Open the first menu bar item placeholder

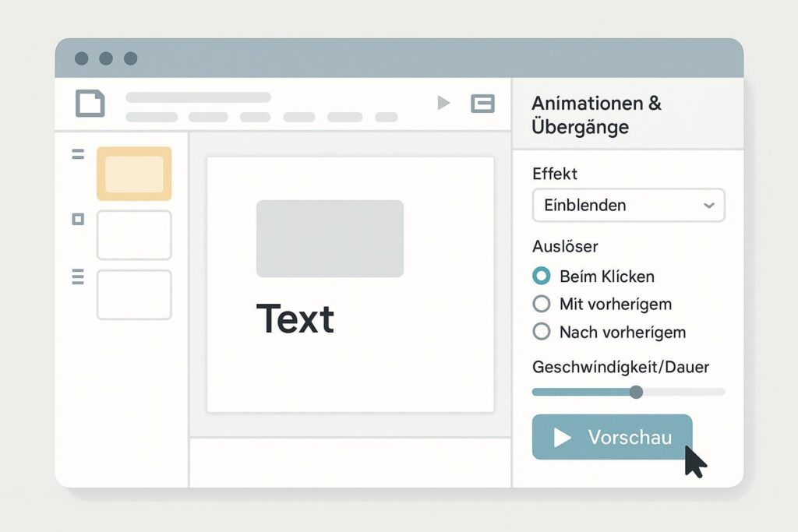(151, 118)
